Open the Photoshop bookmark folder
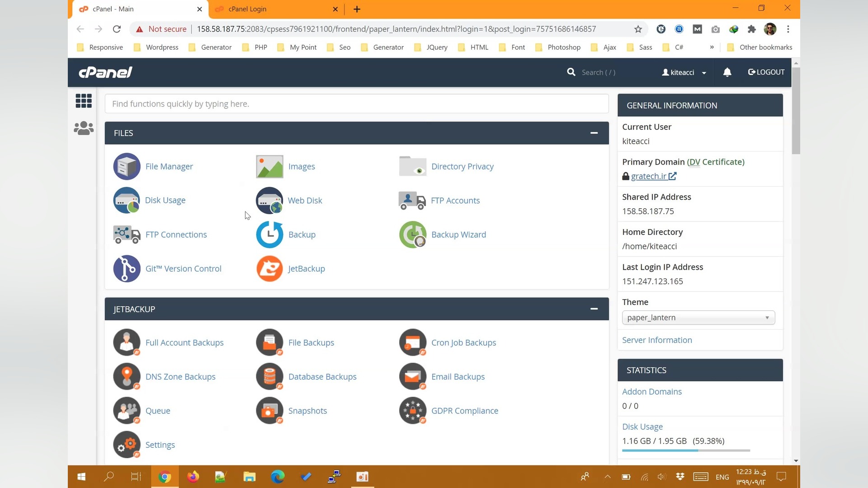This screenshot has width=868, height=488. point(558,47)
